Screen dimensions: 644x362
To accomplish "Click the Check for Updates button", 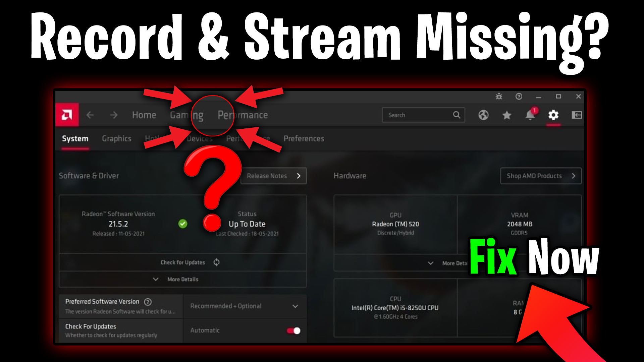I will [x=183, y=262].
